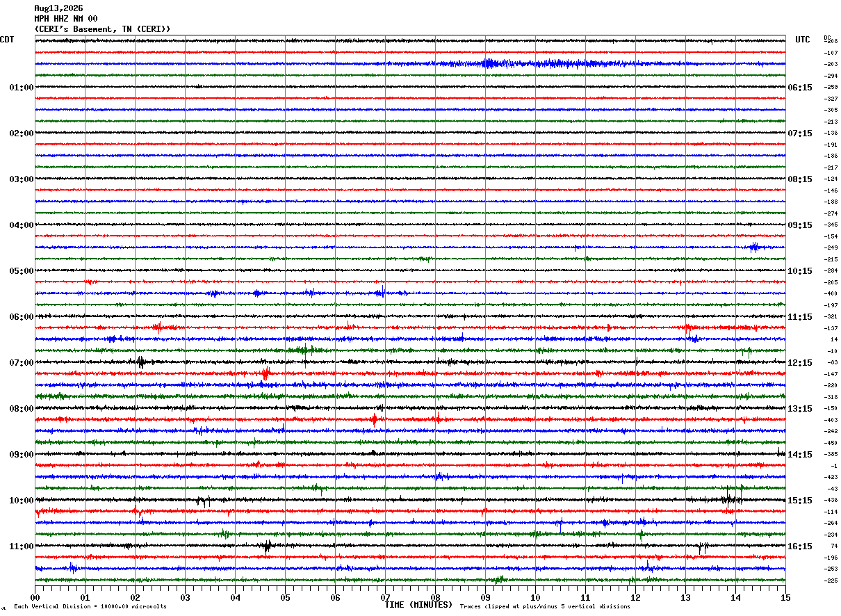Select the DC offset value -400
841x616 pixels.
click(831, 294)
